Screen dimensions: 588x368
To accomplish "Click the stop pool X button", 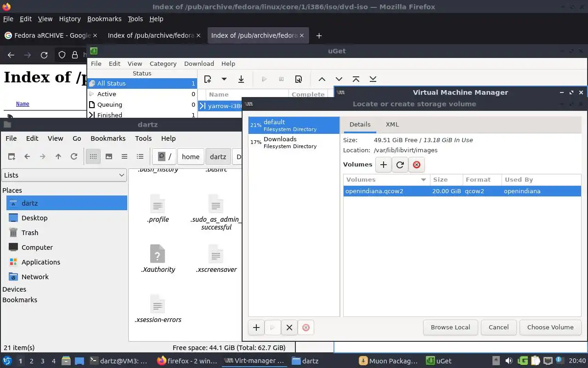I will pyautogui.click(x=289, y=328).
